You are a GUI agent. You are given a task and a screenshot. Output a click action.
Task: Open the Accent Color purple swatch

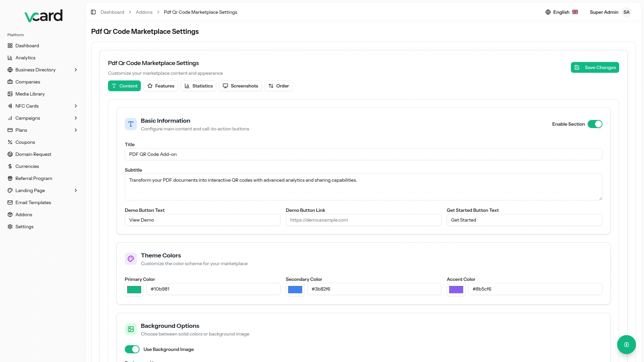[456, 290]
